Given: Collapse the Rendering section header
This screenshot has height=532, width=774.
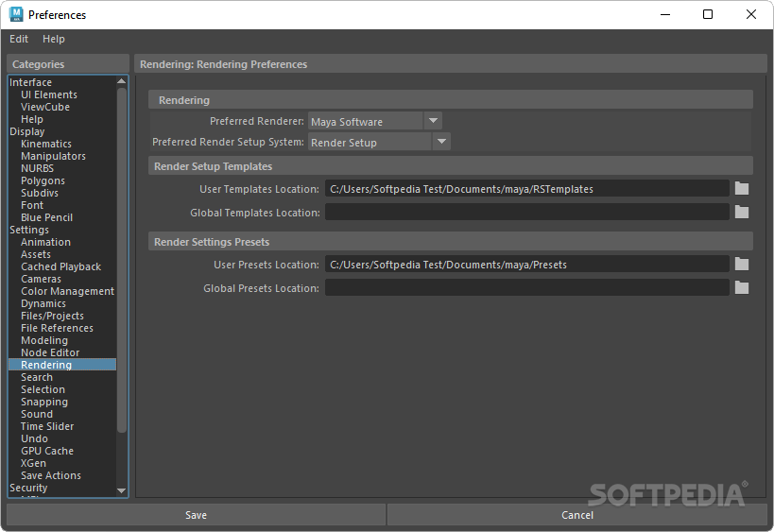Looking at the screenshot, I should (450, 99).
